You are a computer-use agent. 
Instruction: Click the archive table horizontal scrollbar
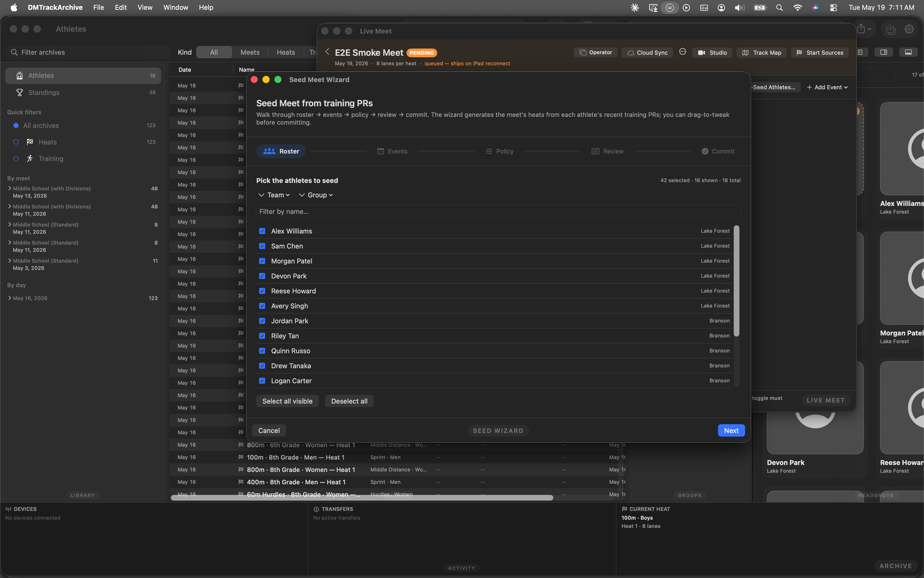coord(362,497)
